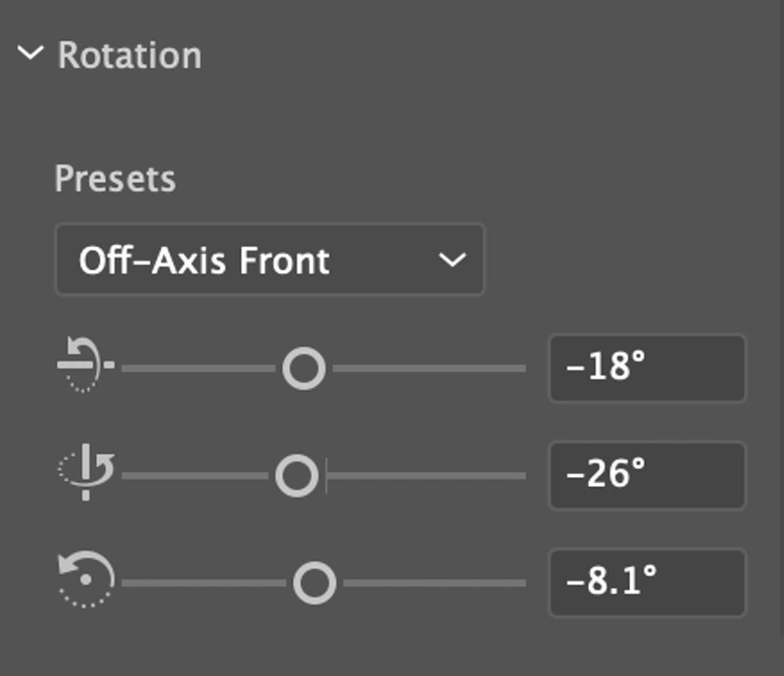Click the X-axis rotation slider handle
Screen dimensions: 784x676
point(304,368)
